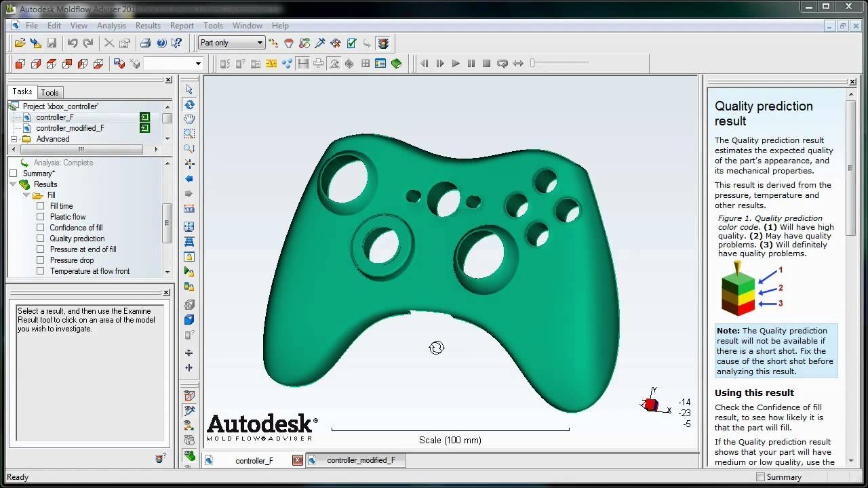Tick the Summary* checkbox in tasks tree
The width and height of the screenshot is (868, 488).
click(x=13, y=174)
